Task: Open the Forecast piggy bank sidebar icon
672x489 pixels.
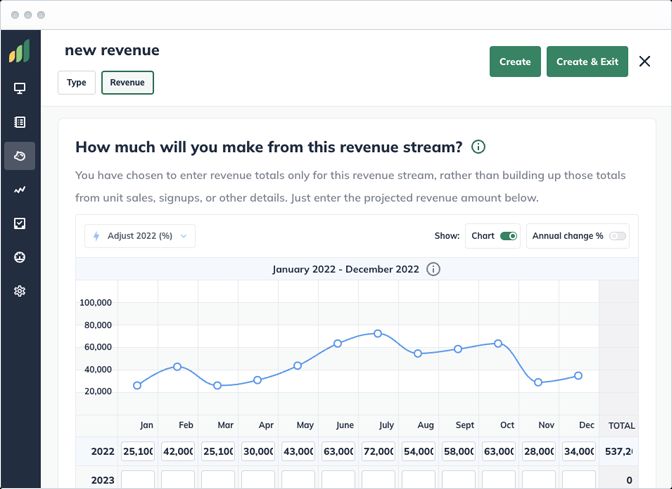Action: [x=19, y=156]
